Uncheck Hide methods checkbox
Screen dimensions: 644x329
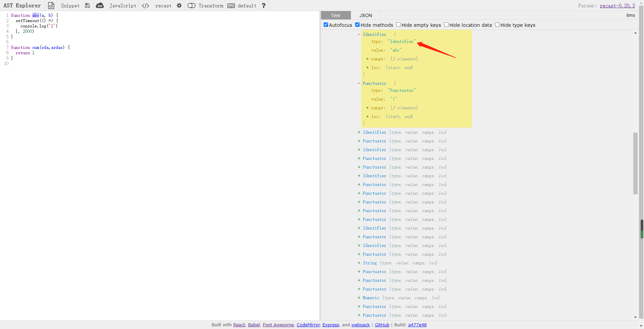(x=357, y=25)
